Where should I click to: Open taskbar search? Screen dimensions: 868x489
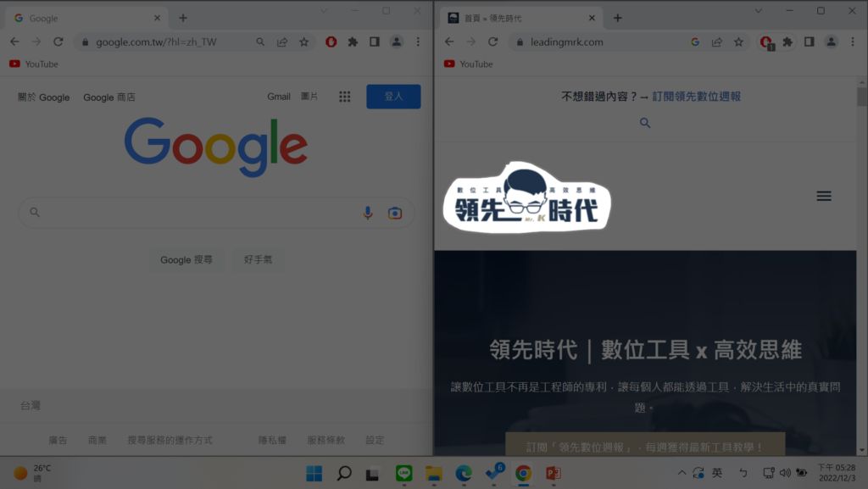pos(344,474)
